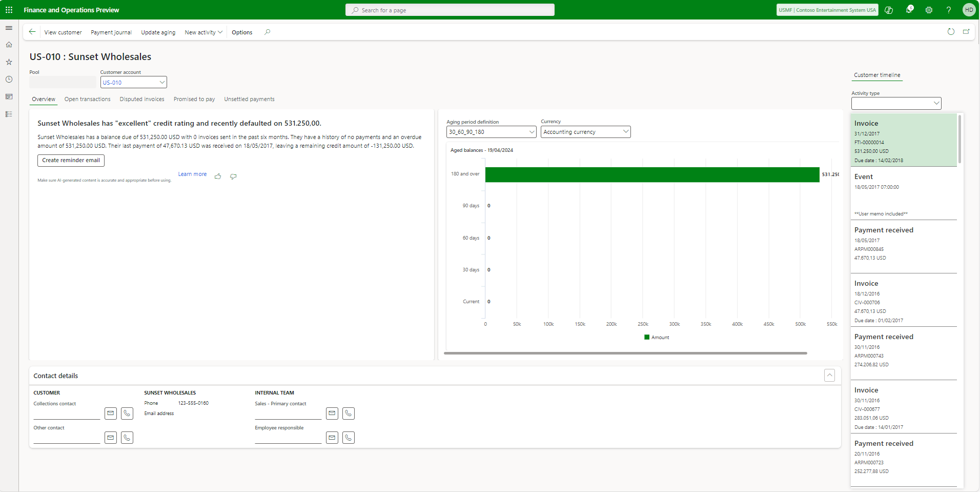Open the Favorites star in sidebar

9,62
